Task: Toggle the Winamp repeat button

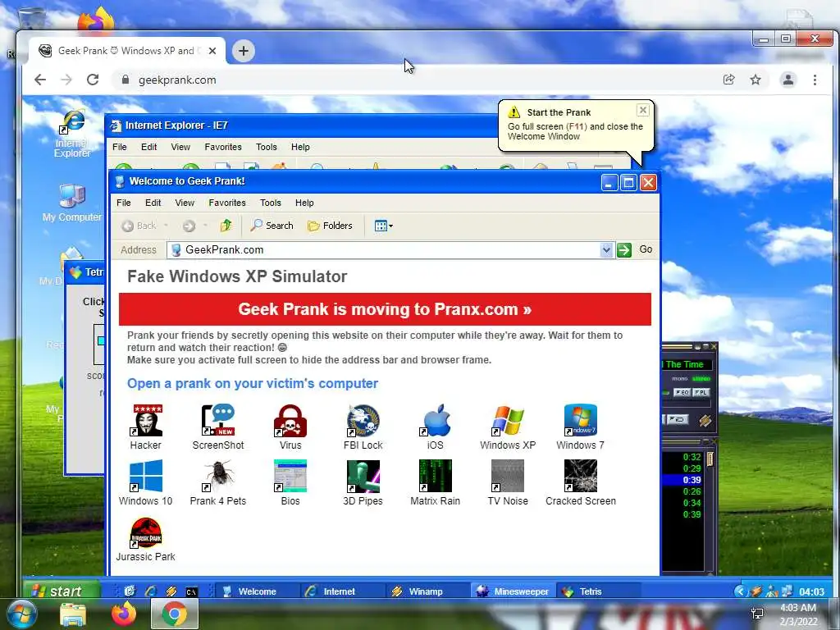Action: [x=677, y=419]
